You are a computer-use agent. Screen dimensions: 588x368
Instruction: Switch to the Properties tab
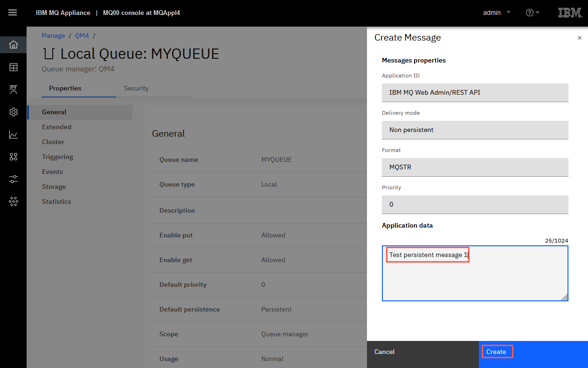79,88
